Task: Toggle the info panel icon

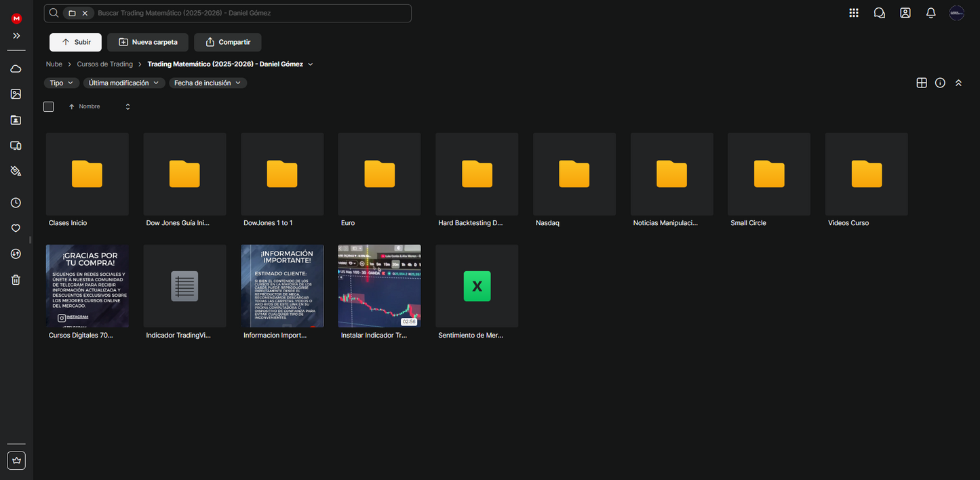Action: [x=940, y=83]
